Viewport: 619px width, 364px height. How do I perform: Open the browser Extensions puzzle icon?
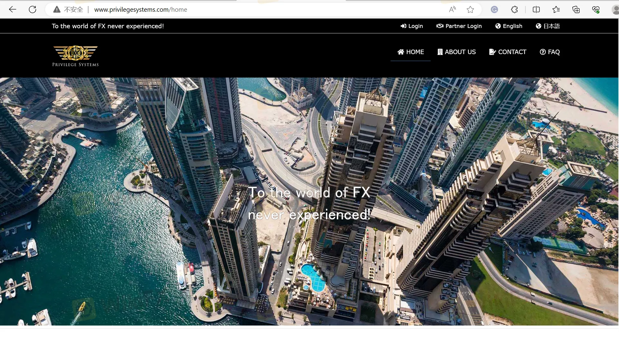(514, 9)
